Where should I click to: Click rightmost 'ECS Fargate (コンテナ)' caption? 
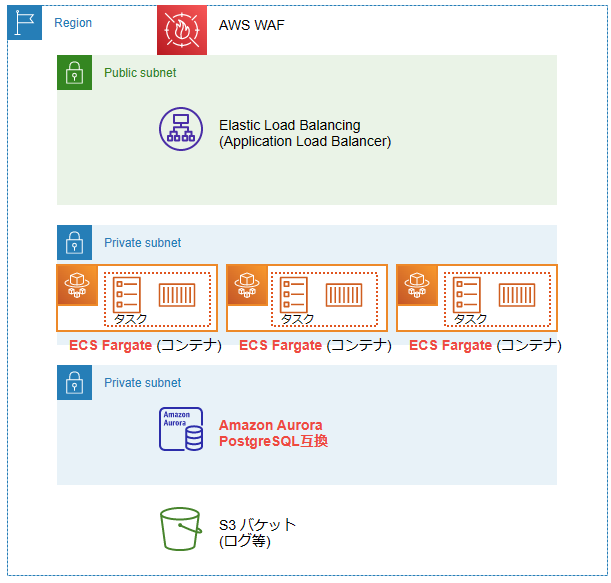pos(485,345)
